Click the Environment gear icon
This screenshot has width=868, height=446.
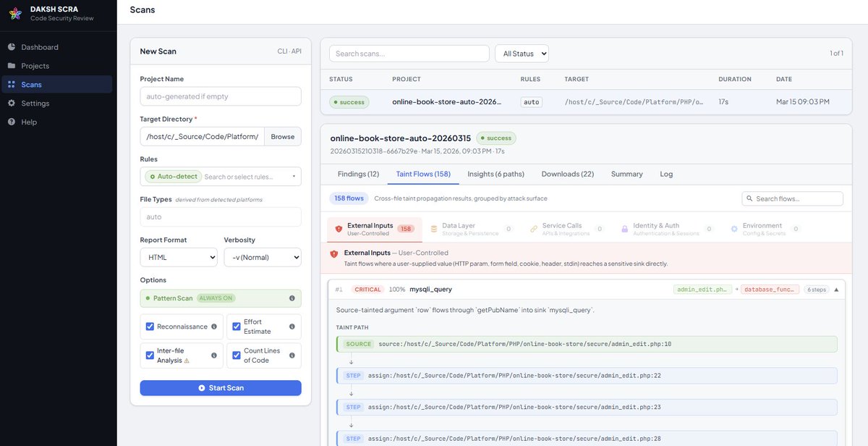point(733,229)
